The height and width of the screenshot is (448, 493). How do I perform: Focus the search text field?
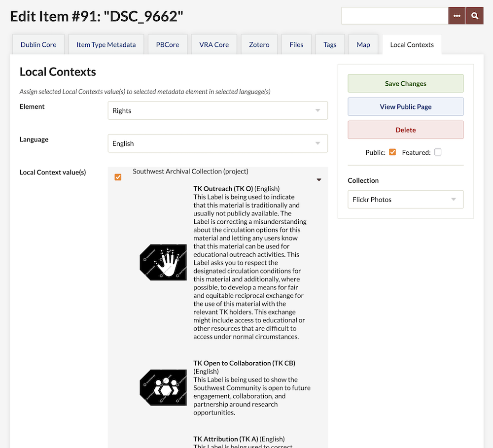point(395,16)
